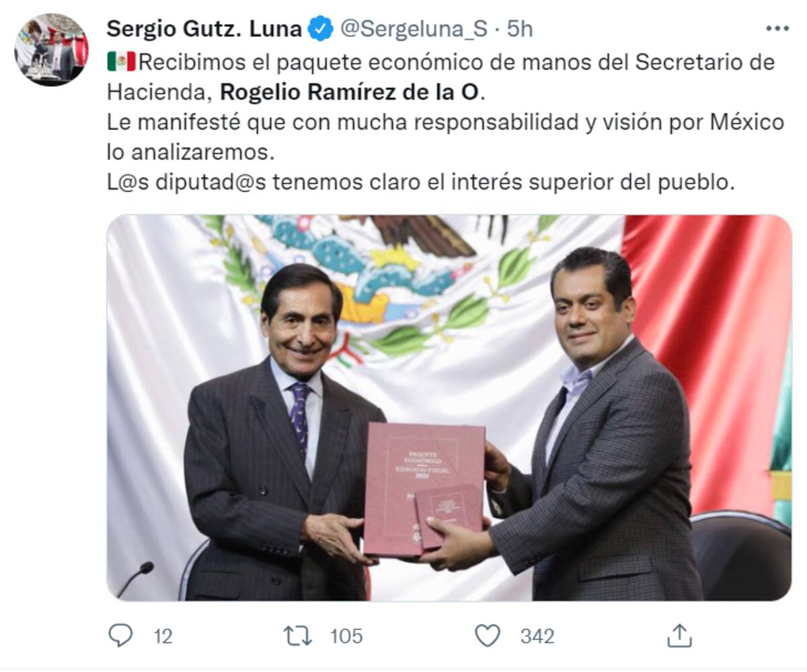The width and height of the screenshot is (807, 672).
Task: Visit the @Sergeluna_S handle link
Action: (x=414, y=29)
